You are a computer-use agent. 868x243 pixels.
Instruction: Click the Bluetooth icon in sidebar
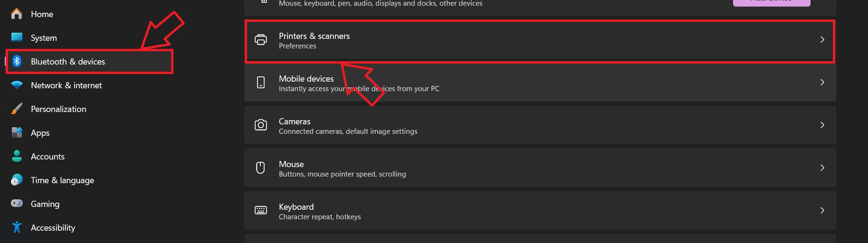(17, 61)
